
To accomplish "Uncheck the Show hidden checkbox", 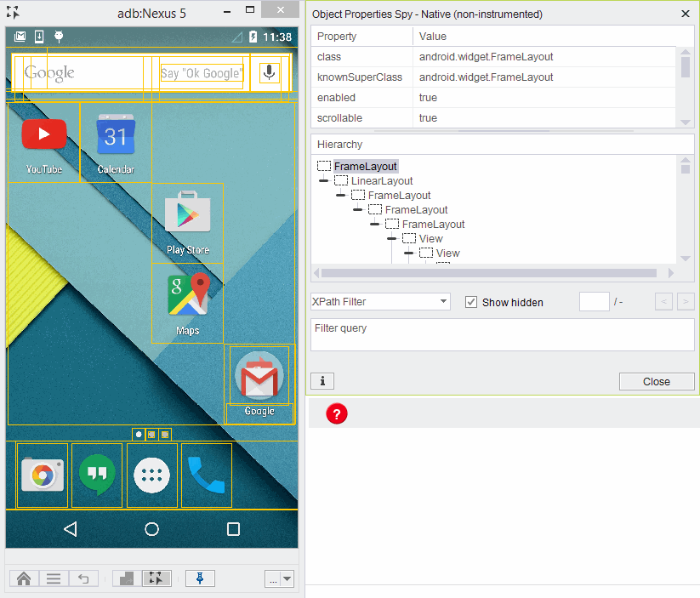I will coord(471,302).
